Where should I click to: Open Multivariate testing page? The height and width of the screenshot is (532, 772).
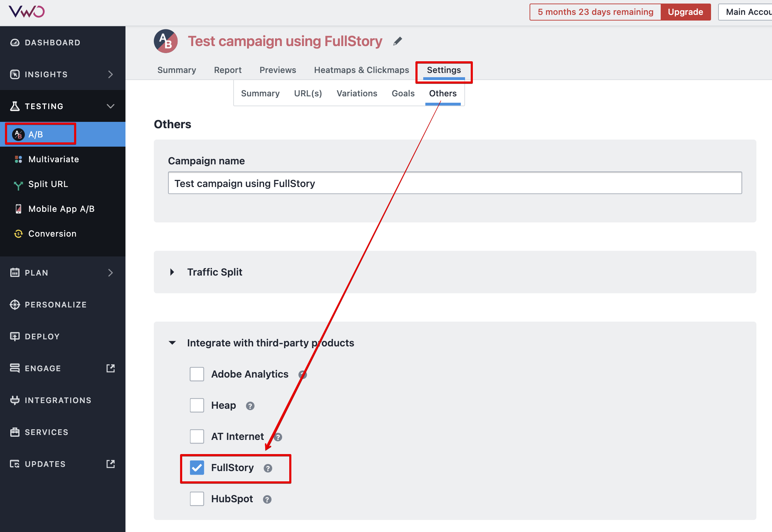[x=54, y=159]
